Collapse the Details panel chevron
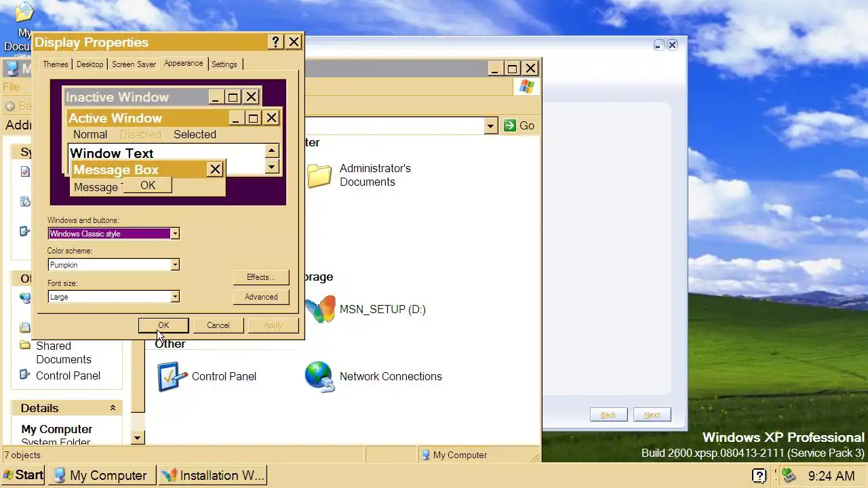868x488 pixels. tap(113, 408)
